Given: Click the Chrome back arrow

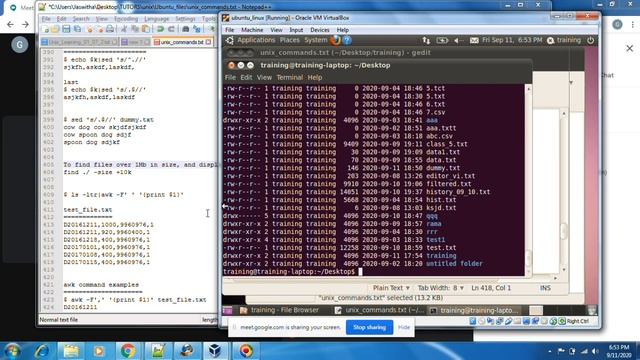Looking at the screenshot, I should [x=10, y=24].
